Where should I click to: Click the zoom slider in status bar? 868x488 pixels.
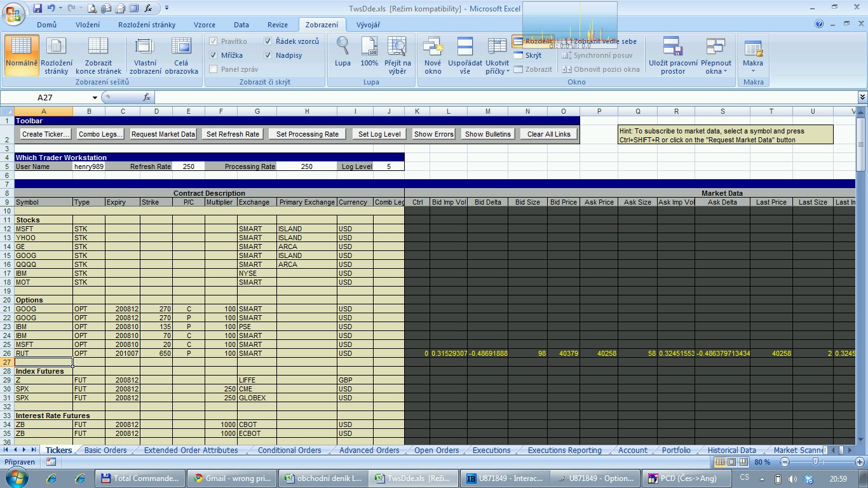click(815, 463)
